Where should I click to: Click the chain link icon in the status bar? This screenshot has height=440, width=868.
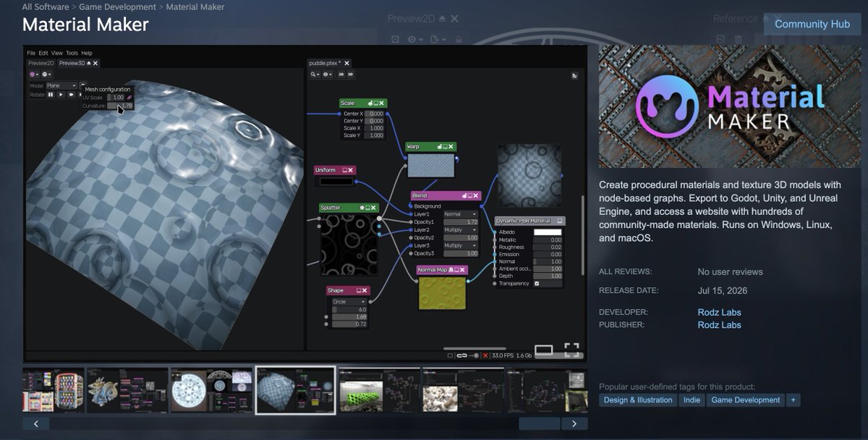[x=462, y=355]
